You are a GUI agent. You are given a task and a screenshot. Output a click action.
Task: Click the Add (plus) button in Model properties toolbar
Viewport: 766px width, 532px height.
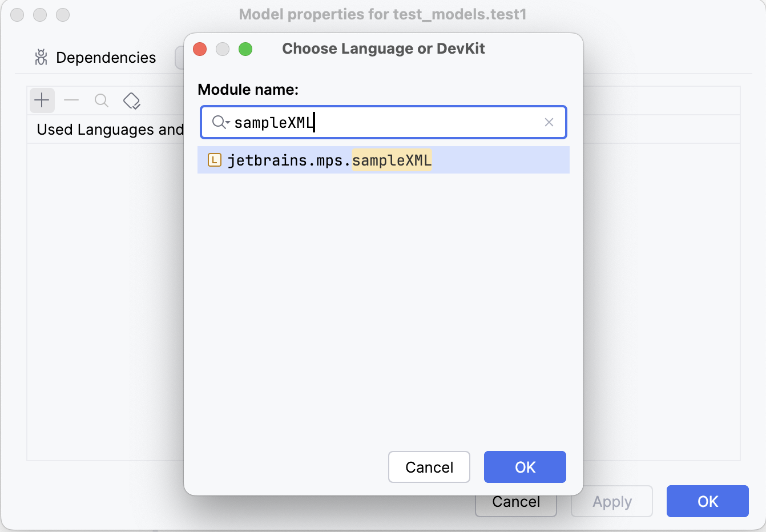click(42, 100)
